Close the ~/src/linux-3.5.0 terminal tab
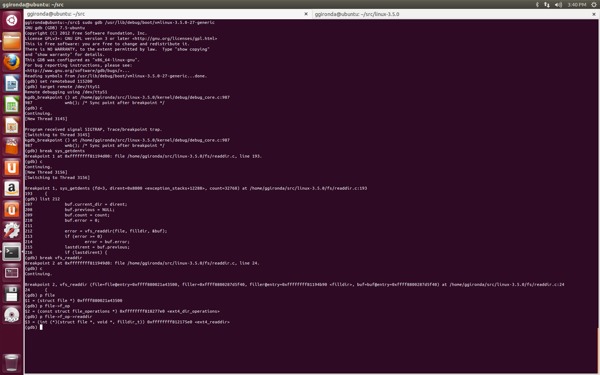 (594, 14)
